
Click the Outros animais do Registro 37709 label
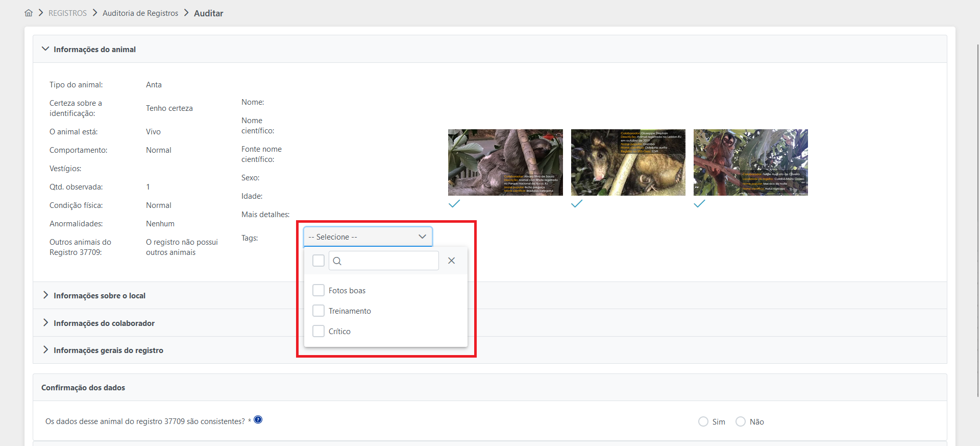point(80,247)
